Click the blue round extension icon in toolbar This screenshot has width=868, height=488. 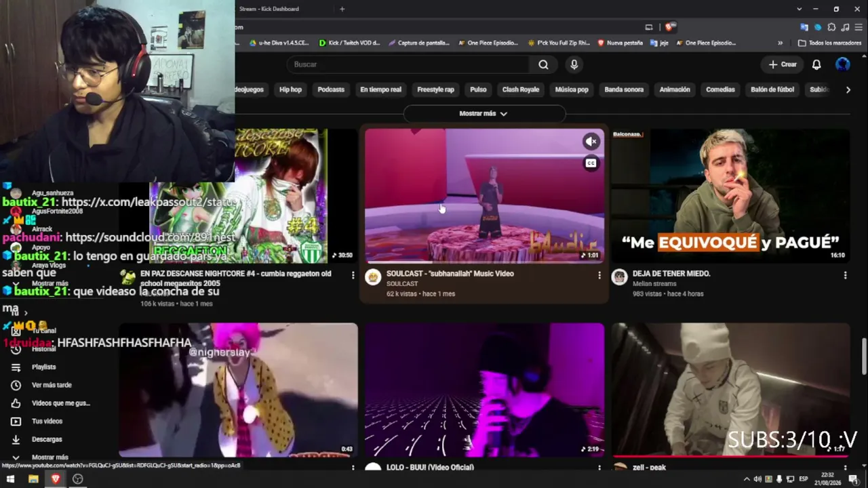[818, 27]
